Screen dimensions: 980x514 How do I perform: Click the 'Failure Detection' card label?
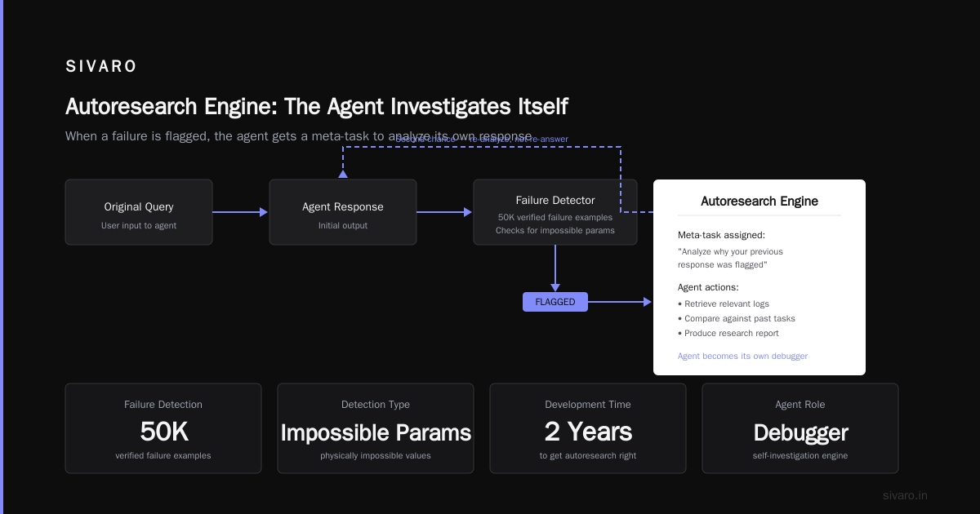163,405
